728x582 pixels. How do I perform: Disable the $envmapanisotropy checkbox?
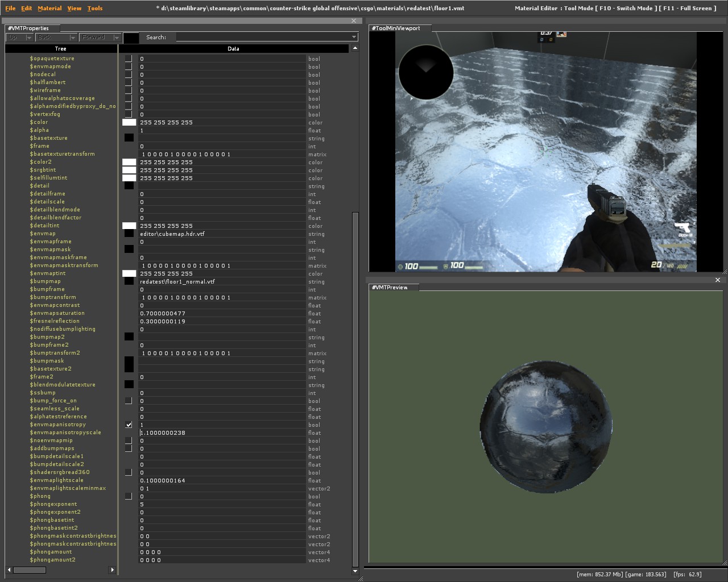tap(129, 425)
